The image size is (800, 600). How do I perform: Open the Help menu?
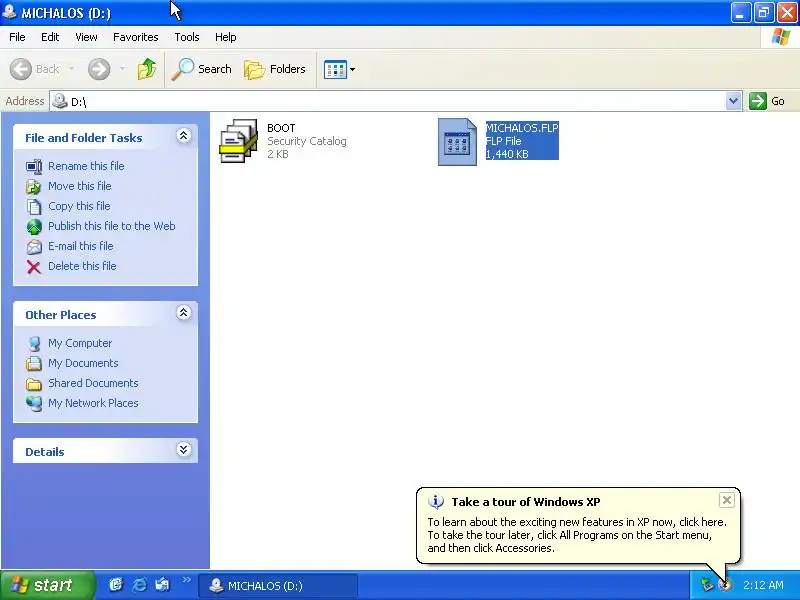[226, 37]
